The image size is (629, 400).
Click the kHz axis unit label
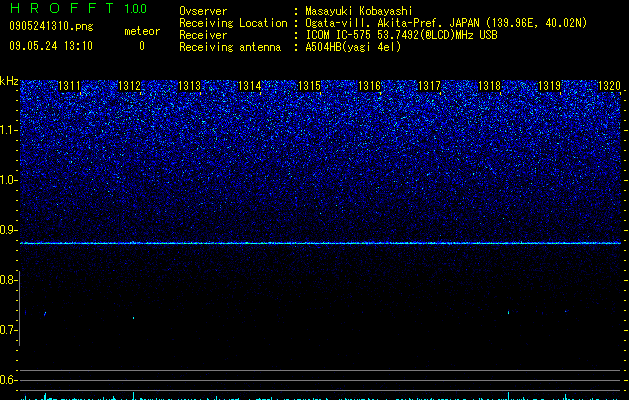9,81
